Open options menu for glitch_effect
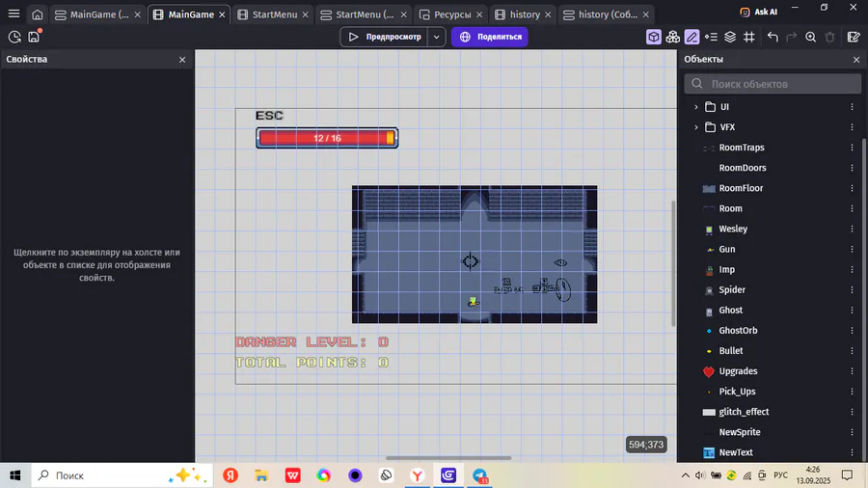Viewport: 868px width, 488px height. [x=852, y=412]
